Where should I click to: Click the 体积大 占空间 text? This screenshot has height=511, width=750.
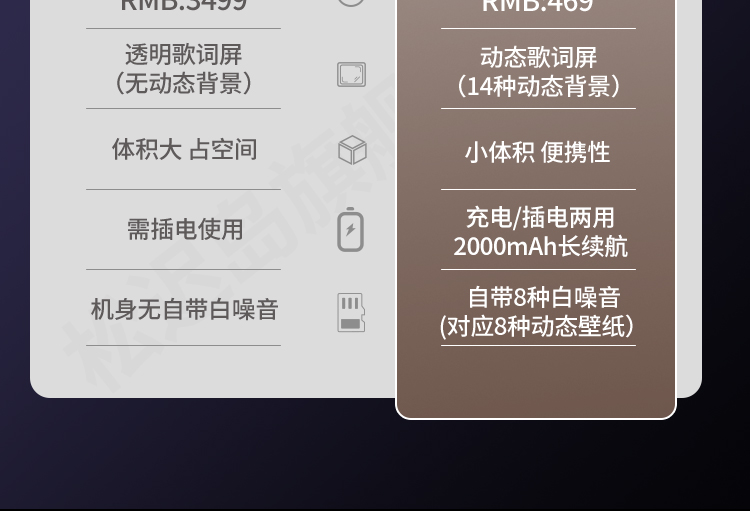[184, 149]
